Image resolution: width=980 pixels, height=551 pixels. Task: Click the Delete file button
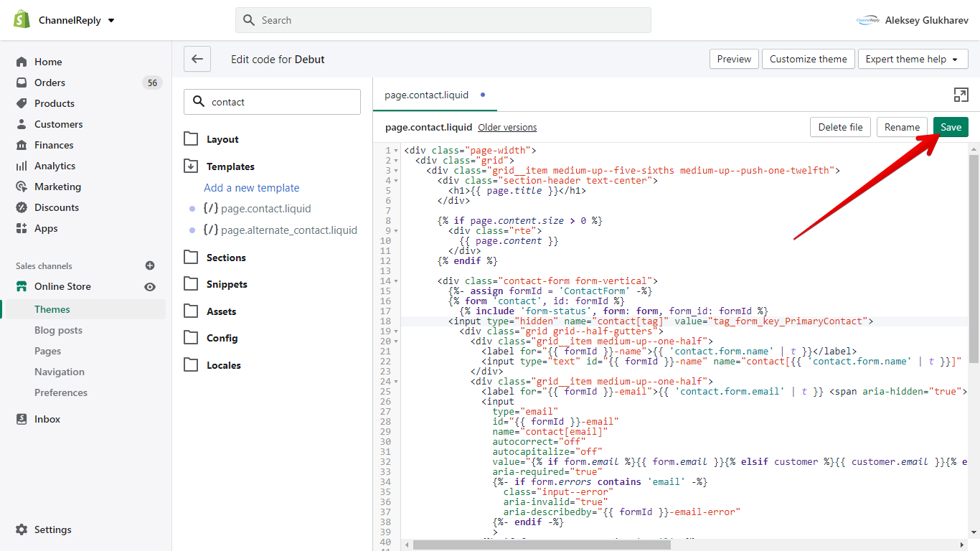840,127
